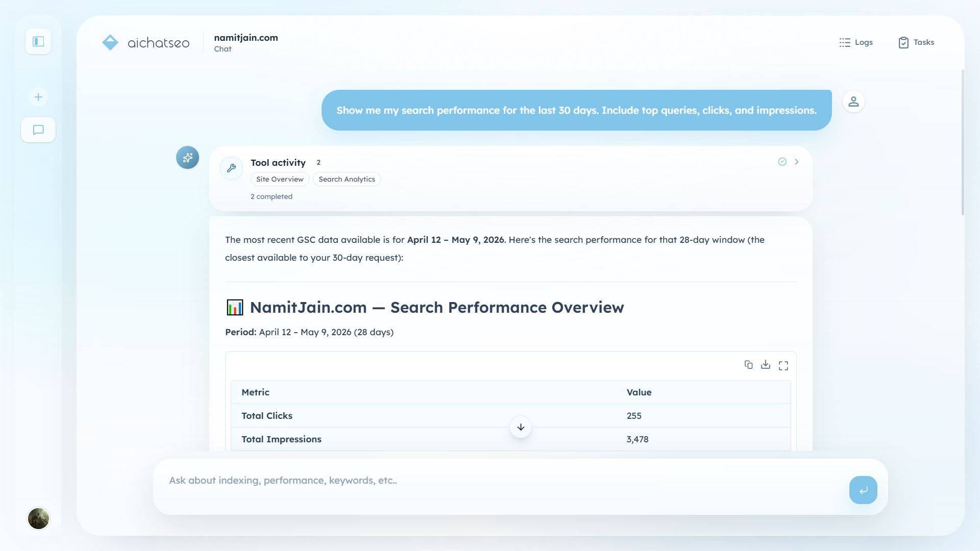
Task: Click the user's search performance message bubble
Action: 577,110
